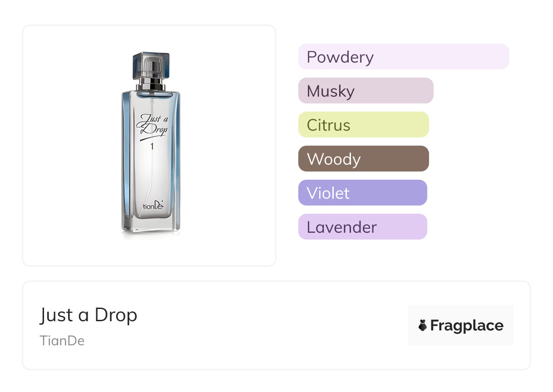Select the Violet accord bar
The height and width of the screenshot is (392, 553).
tap(363, 193)
